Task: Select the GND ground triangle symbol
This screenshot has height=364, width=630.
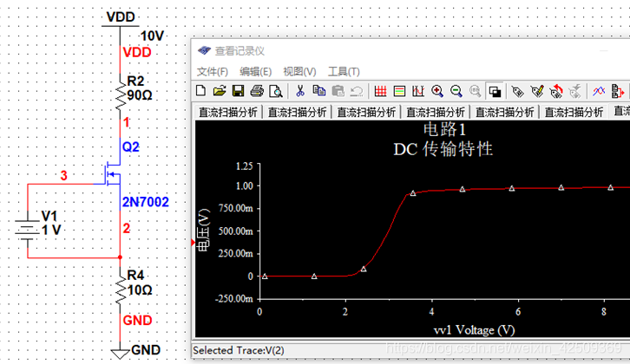Action: click(x=120, y=353)
